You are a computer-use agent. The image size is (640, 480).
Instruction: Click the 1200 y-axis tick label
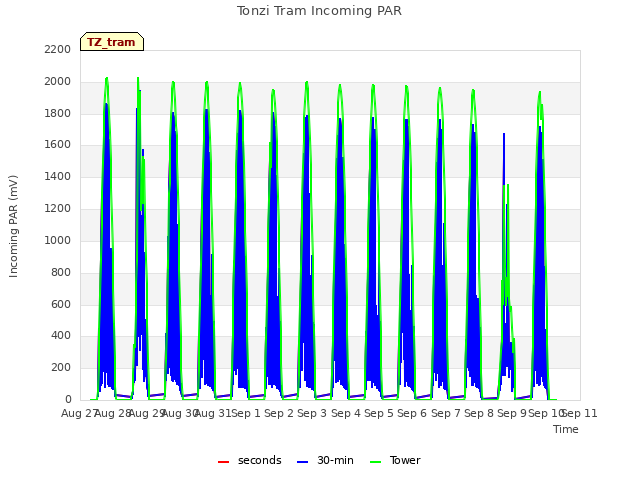58,209
